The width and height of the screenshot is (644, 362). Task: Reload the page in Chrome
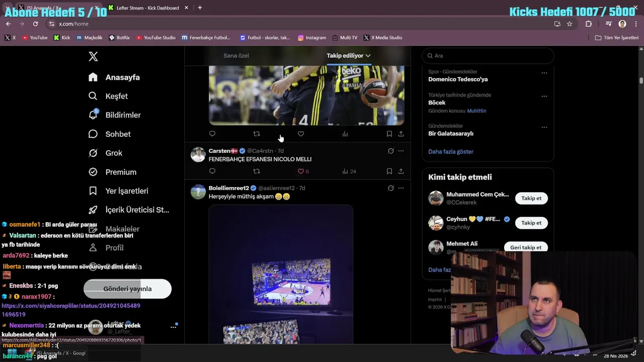pos(35,24)
